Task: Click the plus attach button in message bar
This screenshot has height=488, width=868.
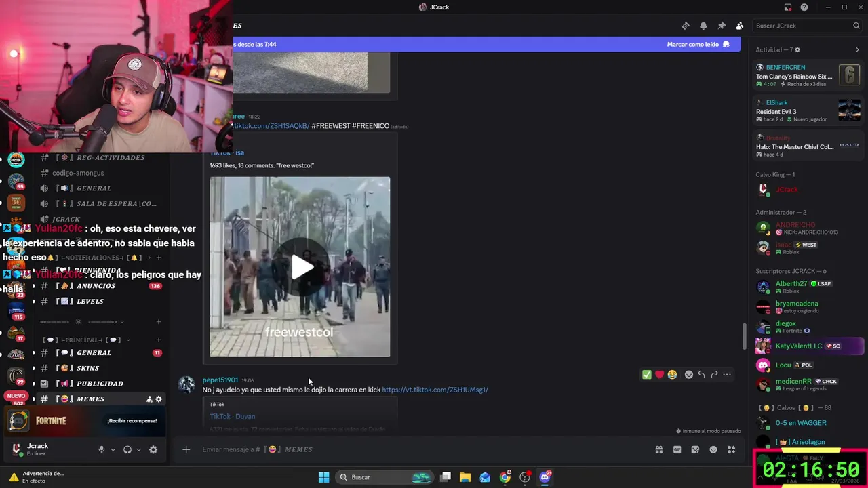Action: point(186,449)
